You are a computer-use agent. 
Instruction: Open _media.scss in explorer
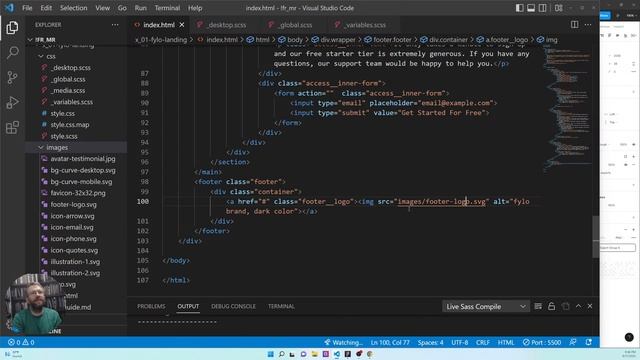(x=68, y=91)
